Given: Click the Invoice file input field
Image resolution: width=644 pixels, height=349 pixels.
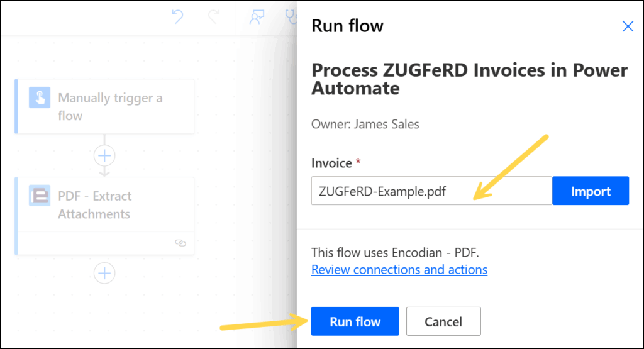Looking at the screenshot, I should [x=431, y=191].
